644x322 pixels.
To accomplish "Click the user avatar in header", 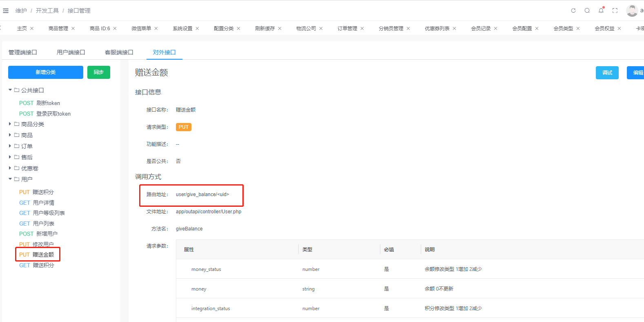I will click(632, 11).
